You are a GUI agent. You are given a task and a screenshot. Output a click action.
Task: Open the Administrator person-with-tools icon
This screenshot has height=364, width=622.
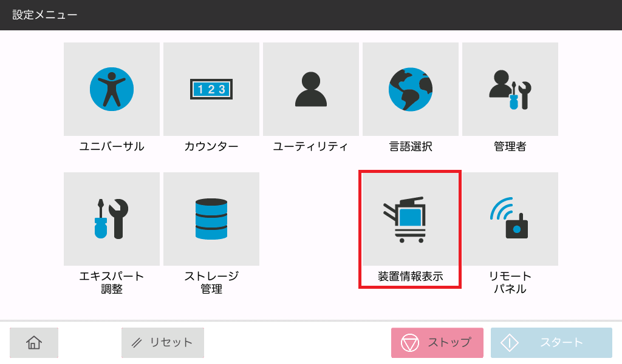510,89
